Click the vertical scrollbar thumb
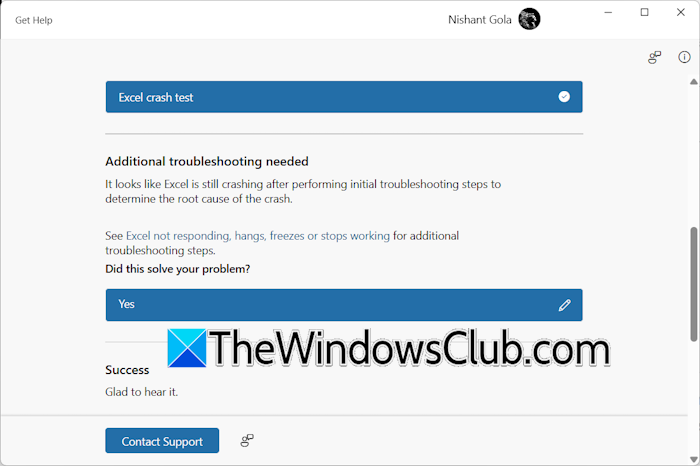 (694, 284)
